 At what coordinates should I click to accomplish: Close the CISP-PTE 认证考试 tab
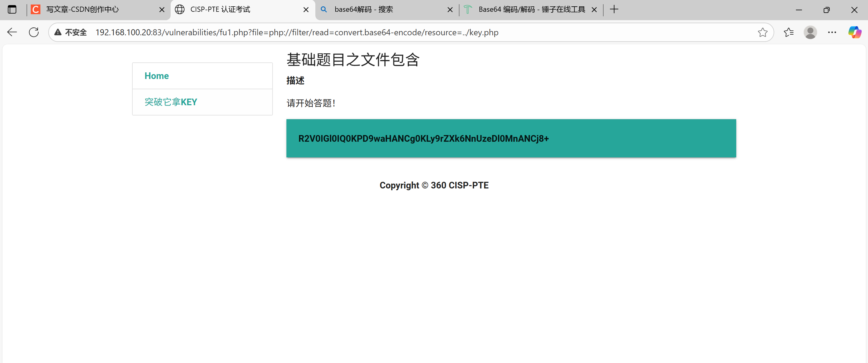click(x=306, y=10)
